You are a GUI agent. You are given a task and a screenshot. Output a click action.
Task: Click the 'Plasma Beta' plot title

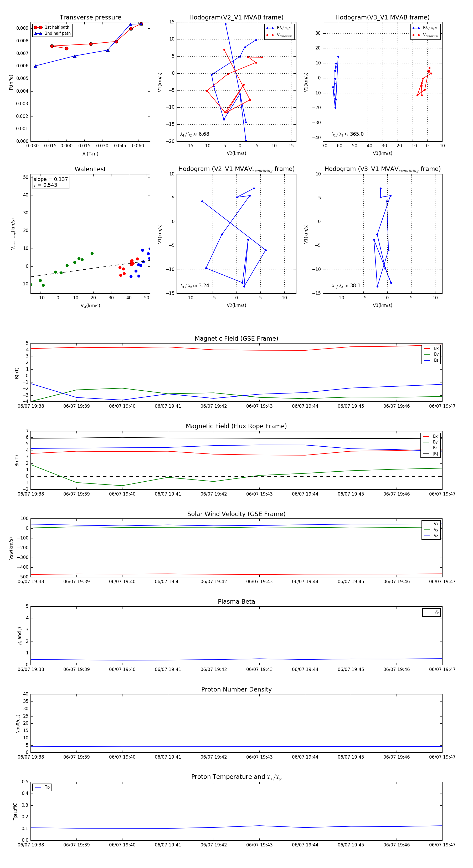click(x=236, y=602)
